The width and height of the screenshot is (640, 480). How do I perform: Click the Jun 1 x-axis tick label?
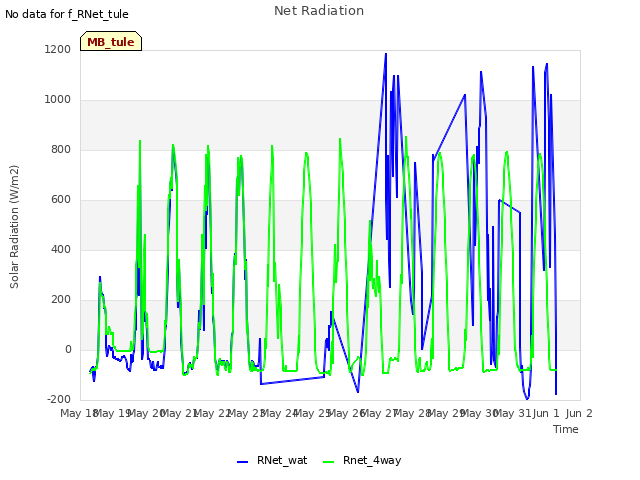[x=546, y=413]
